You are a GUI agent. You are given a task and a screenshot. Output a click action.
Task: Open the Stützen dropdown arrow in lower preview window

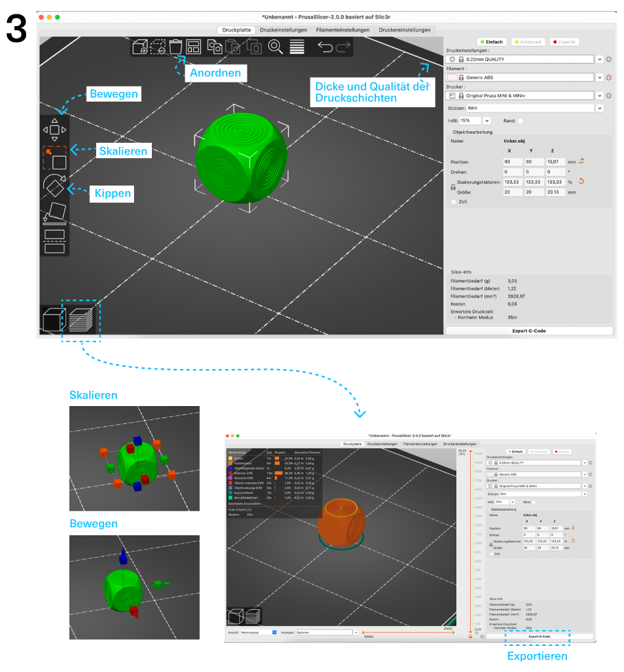coord(584,494)
